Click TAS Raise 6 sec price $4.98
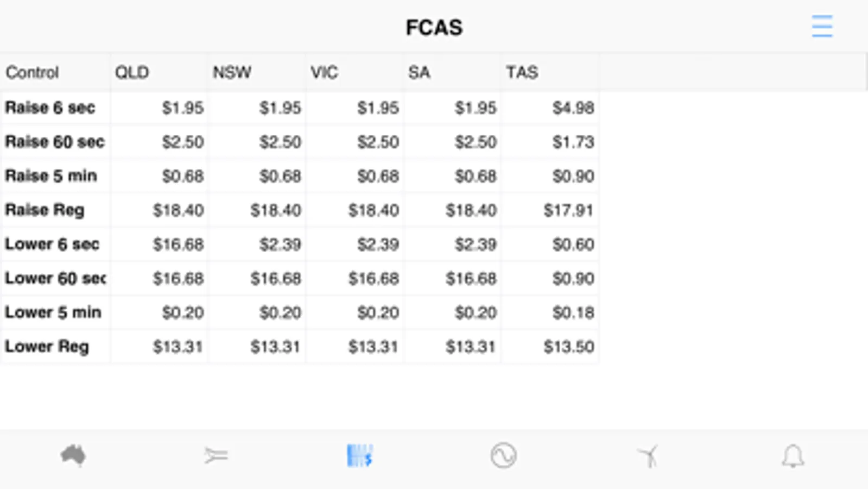The width and height of the screenshot is (868, 489). [573, 108]
